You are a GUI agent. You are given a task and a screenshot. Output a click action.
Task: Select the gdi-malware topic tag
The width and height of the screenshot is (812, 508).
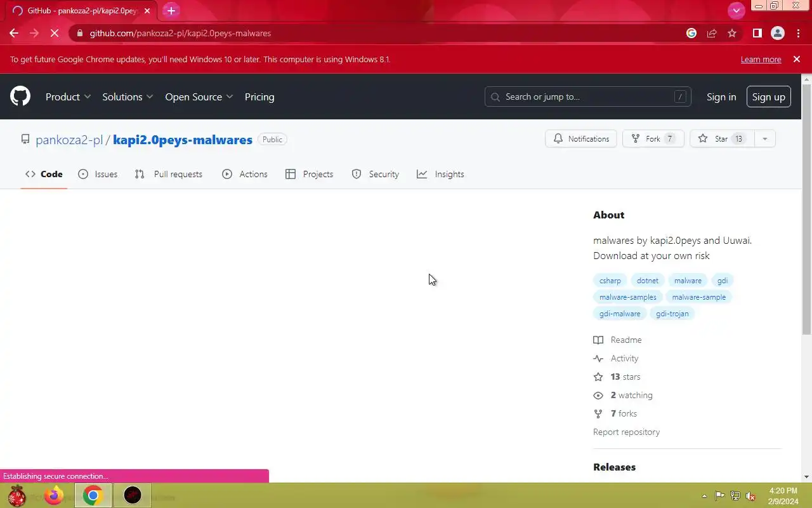click(x=620, y=313)
